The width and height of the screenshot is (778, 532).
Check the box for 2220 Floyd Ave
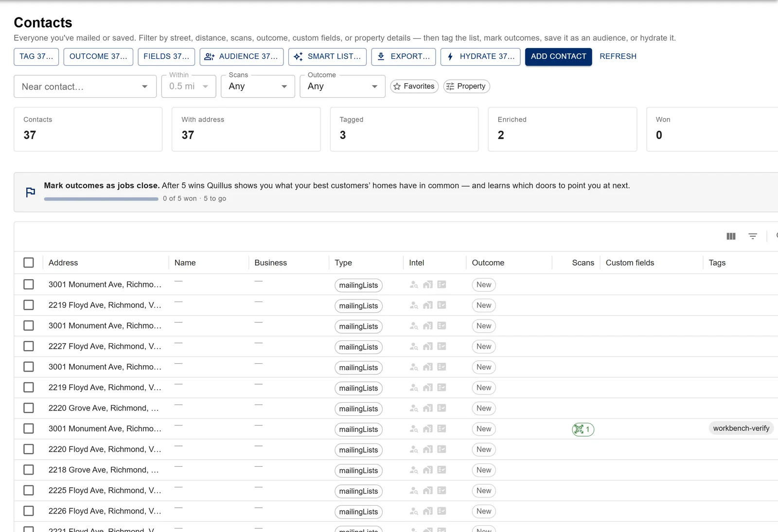coord(29,449)
